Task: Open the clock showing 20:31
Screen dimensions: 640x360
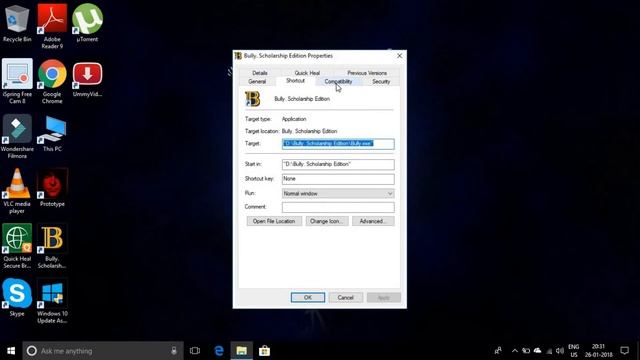Action: pos(598,351)
